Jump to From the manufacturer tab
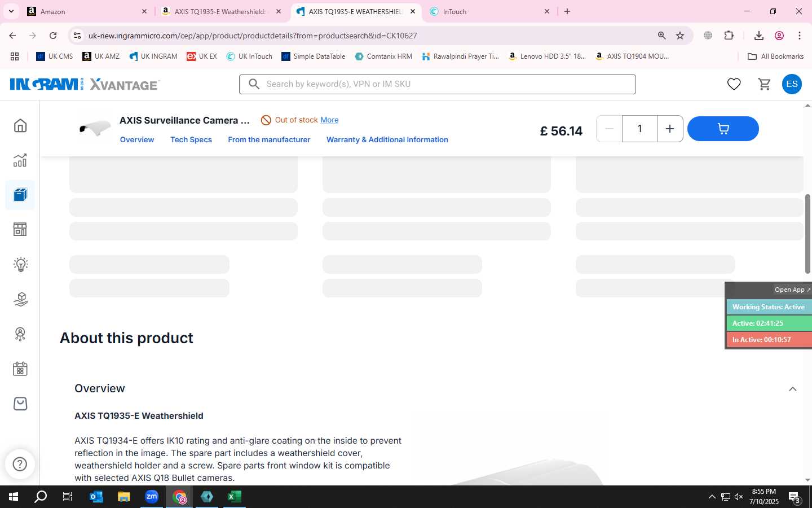 pos(269,139)
